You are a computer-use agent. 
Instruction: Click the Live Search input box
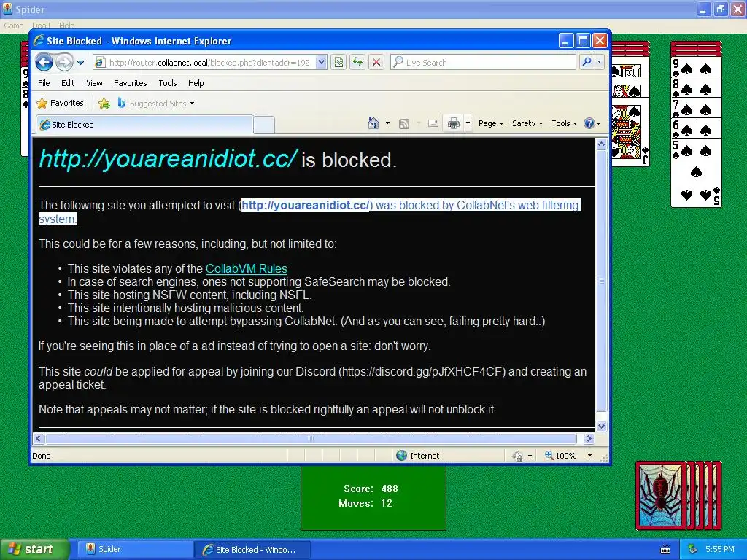[x=484, y=63]
